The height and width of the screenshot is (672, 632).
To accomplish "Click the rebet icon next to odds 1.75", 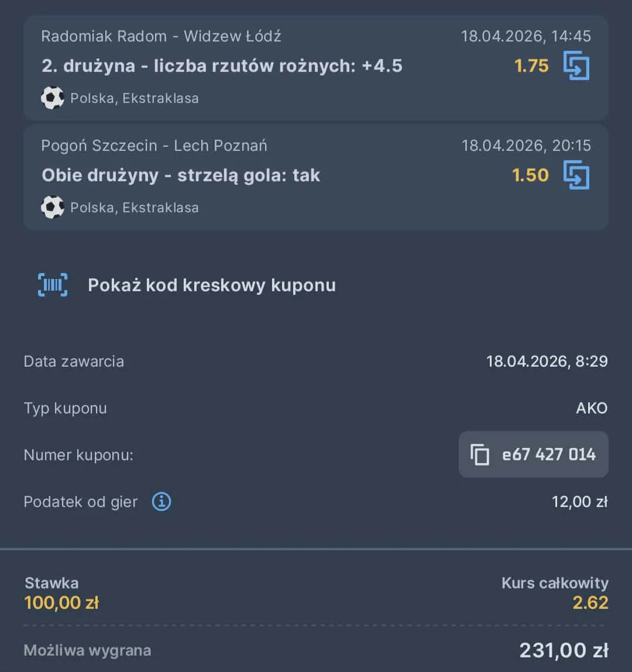I will point(577,66).
